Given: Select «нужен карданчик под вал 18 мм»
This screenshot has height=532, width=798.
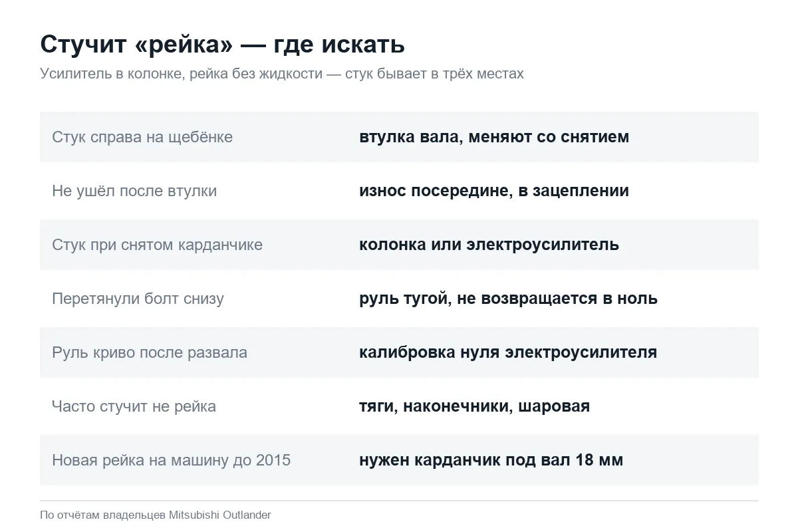Looking at the screenshot, I should pos(491,460).
